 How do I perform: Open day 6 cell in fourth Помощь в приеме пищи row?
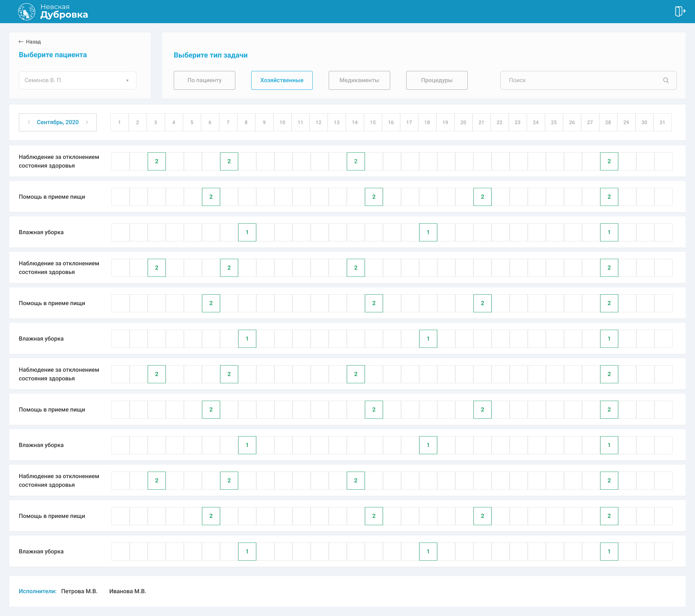211,516
